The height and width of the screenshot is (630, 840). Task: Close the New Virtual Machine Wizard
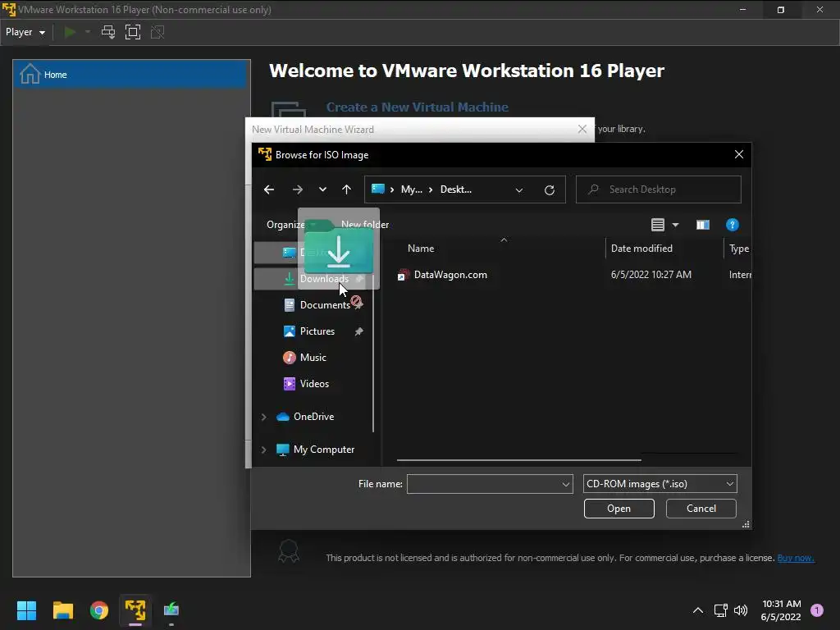582,129
